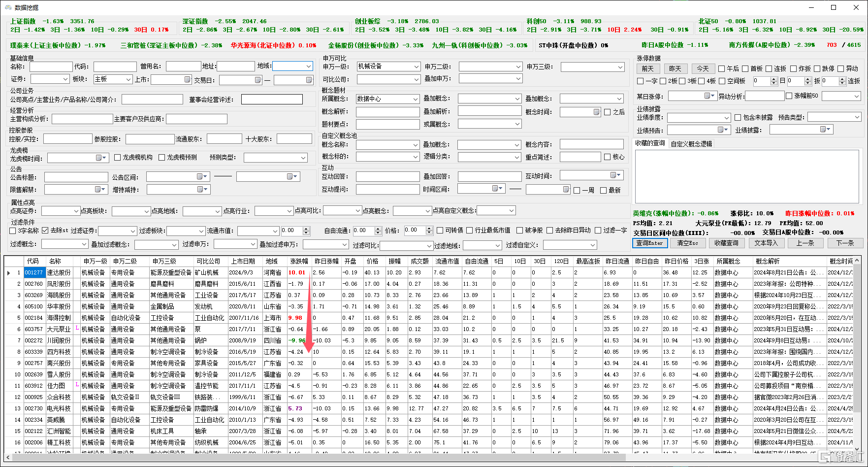
Task: Click the 数据挖掘 app icon in title bar
Action: click(x=8, y=7)
